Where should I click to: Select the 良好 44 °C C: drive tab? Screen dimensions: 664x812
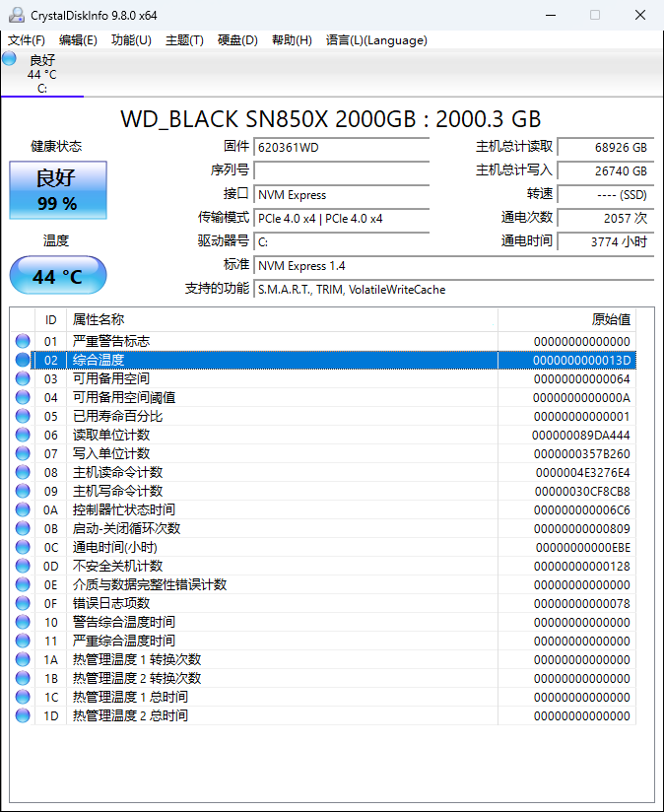(x=42, y=74)
